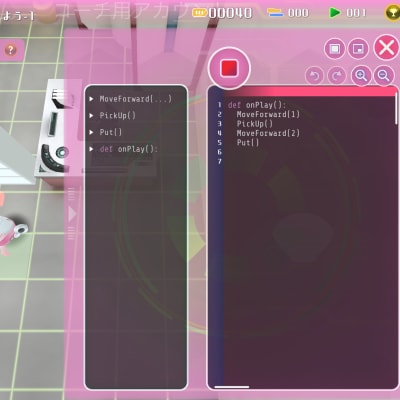Zoom out the code editor text

(x=383, y=76)
